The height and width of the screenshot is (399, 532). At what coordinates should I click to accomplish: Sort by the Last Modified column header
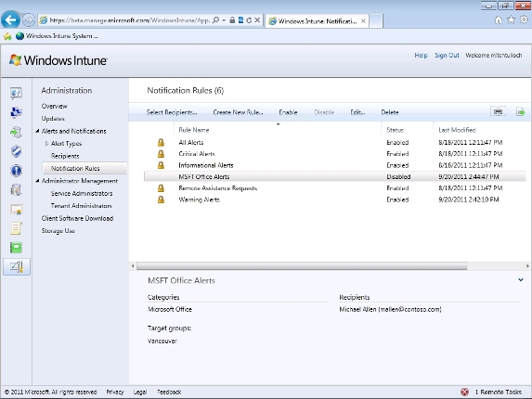point(457,130)
